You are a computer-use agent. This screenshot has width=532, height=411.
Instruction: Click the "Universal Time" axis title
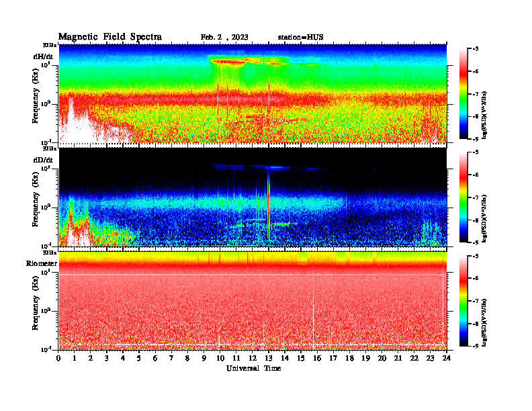[253, 368]
